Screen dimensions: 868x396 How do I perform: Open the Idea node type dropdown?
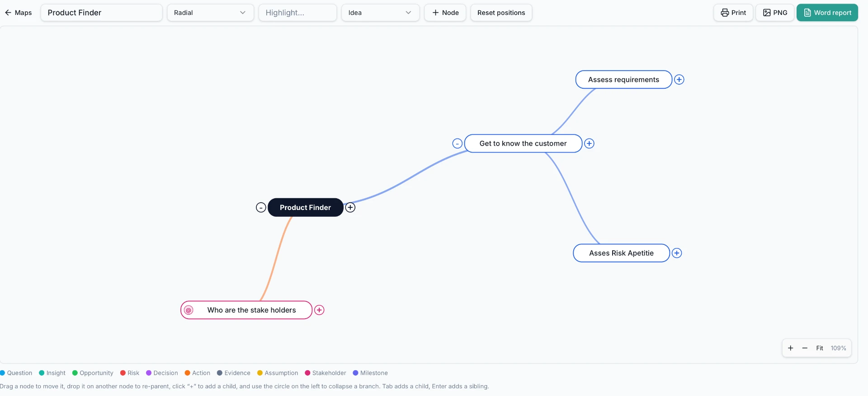[x=380, y=13]
